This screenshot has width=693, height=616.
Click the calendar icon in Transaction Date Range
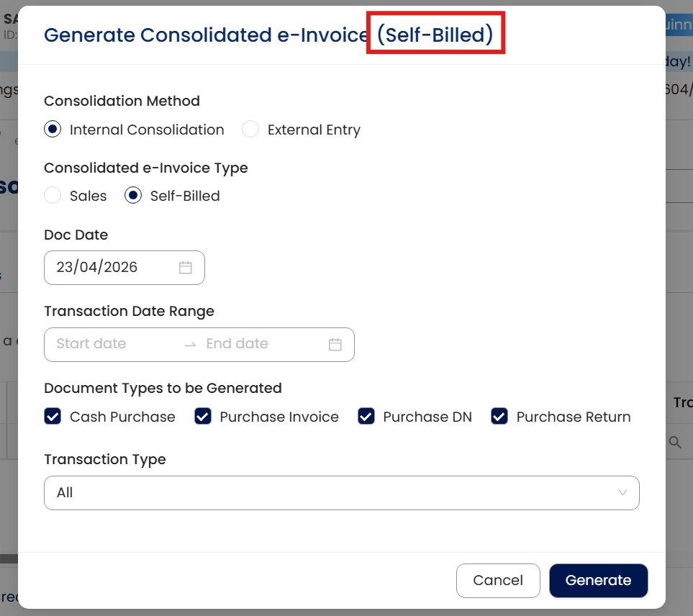(335, 345)
